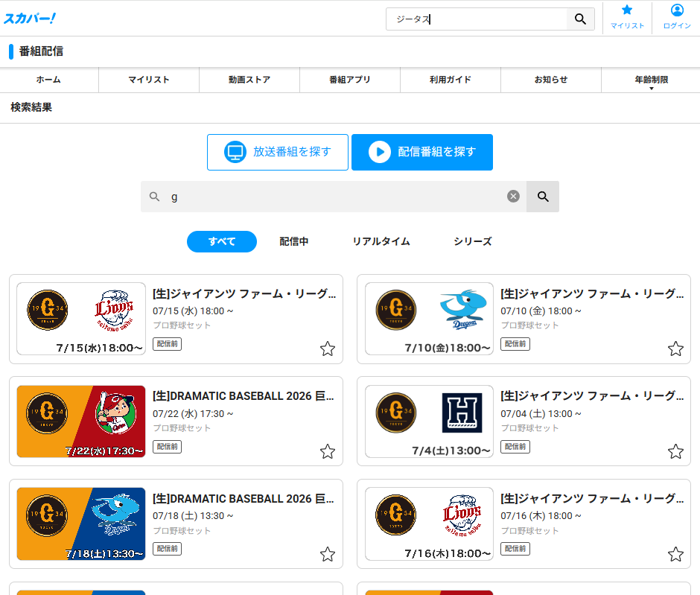The image size is (700, 595).
Task: Open the farm league title dated 07/04
Action: [592, 396]
